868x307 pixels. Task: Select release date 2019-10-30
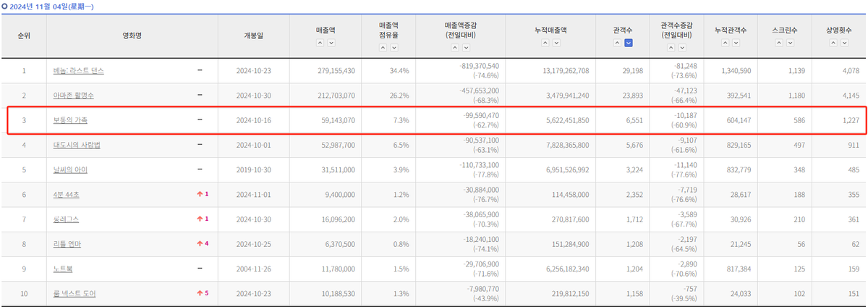pyautogui.click(x=255, y=169)
